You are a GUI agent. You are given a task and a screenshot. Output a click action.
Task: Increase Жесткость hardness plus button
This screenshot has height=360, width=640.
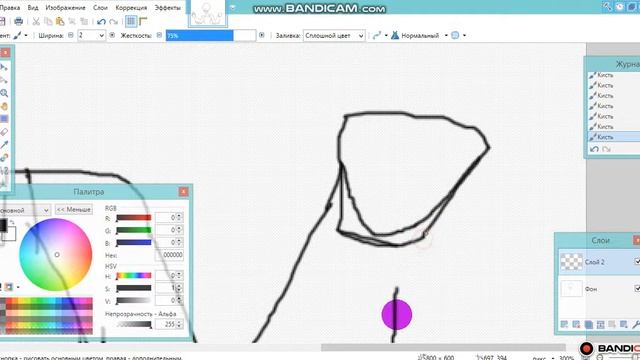pyautogui.click(x=262, y=36)
